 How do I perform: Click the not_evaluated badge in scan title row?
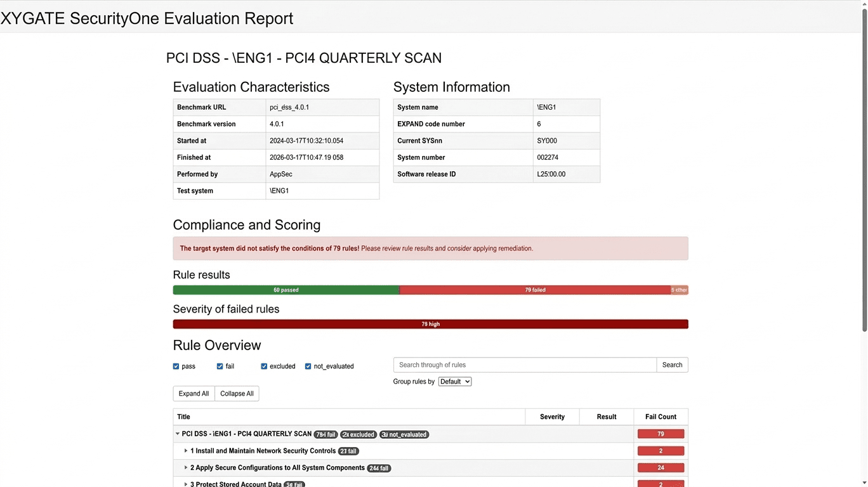[x=404, y=435]
